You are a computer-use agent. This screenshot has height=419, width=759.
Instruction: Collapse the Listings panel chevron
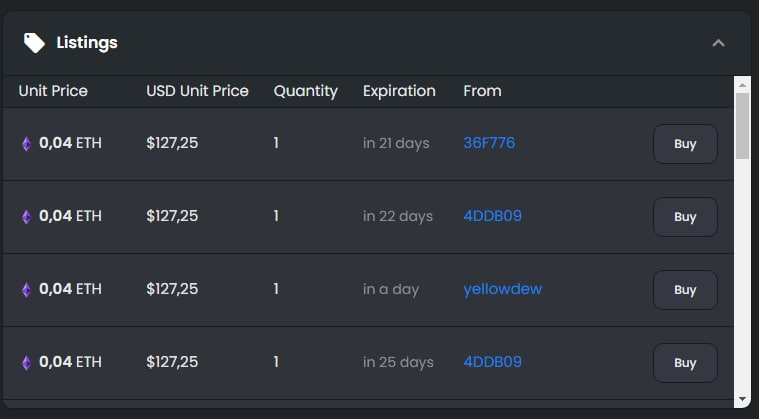pos(718,43)
